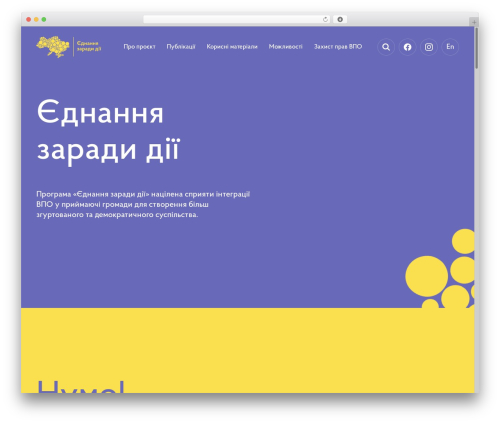This screenshot has width=500, height=423.
Task: Click the program description paragraph text
Action: click(143, 204)
